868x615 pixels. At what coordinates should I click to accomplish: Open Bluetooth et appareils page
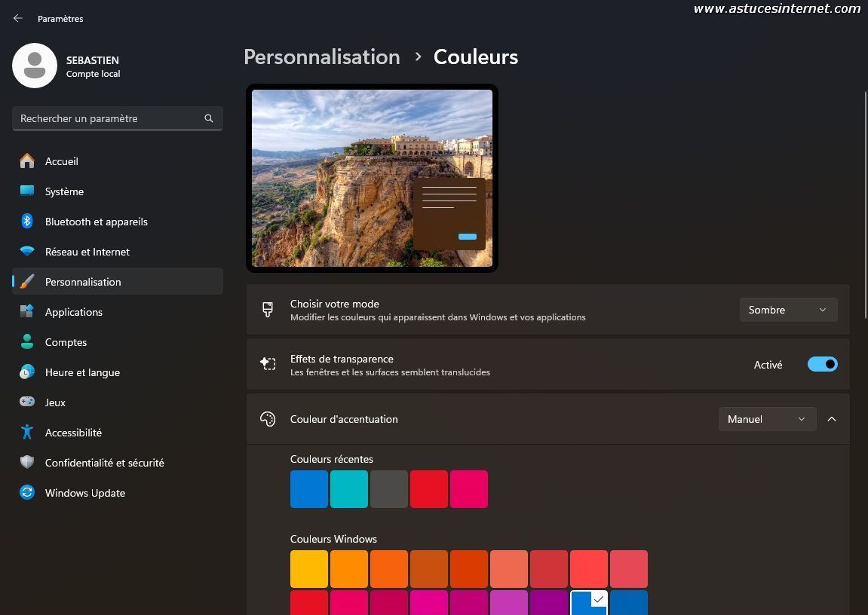coord(118,222)
